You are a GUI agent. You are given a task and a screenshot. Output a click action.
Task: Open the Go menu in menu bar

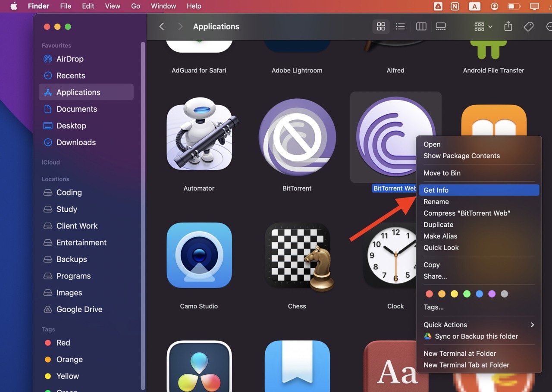pyautogui.click(x=135, y=6)
